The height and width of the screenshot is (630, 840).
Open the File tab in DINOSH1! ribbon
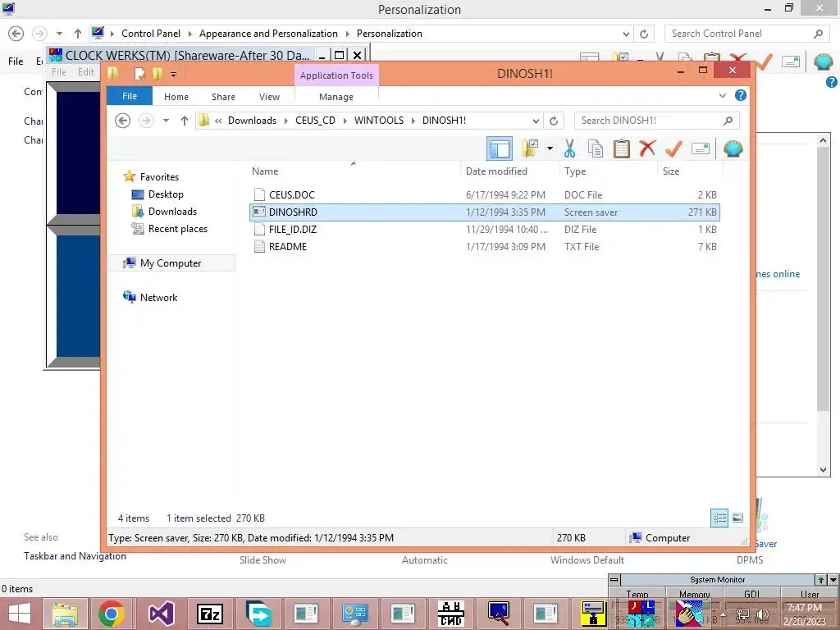(130, 96)
